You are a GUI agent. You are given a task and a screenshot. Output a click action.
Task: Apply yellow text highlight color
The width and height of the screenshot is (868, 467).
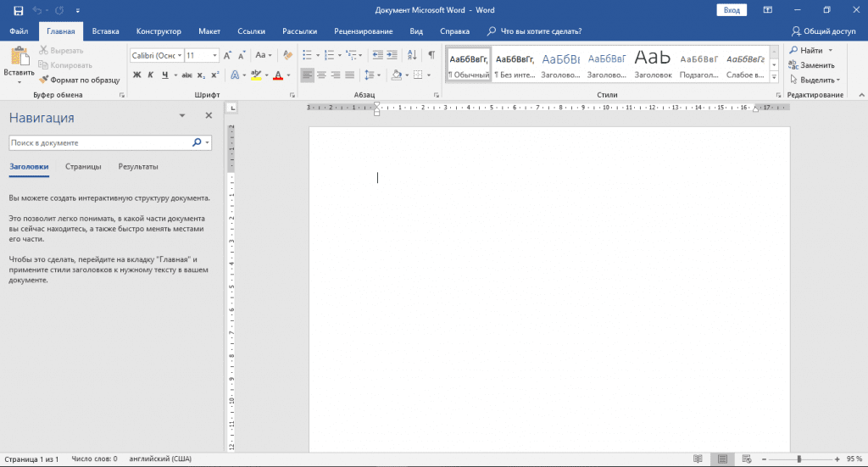pos(256,75)
